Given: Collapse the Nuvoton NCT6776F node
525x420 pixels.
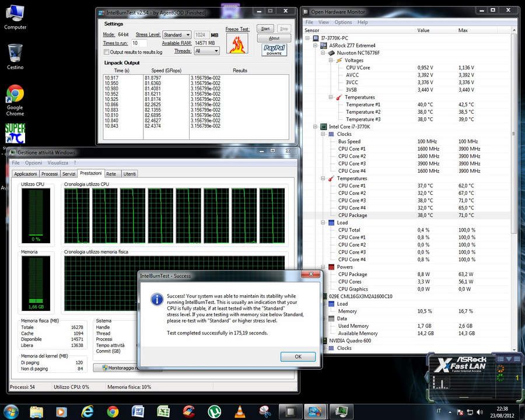Looking at the screenshot, I should (323, 53).
